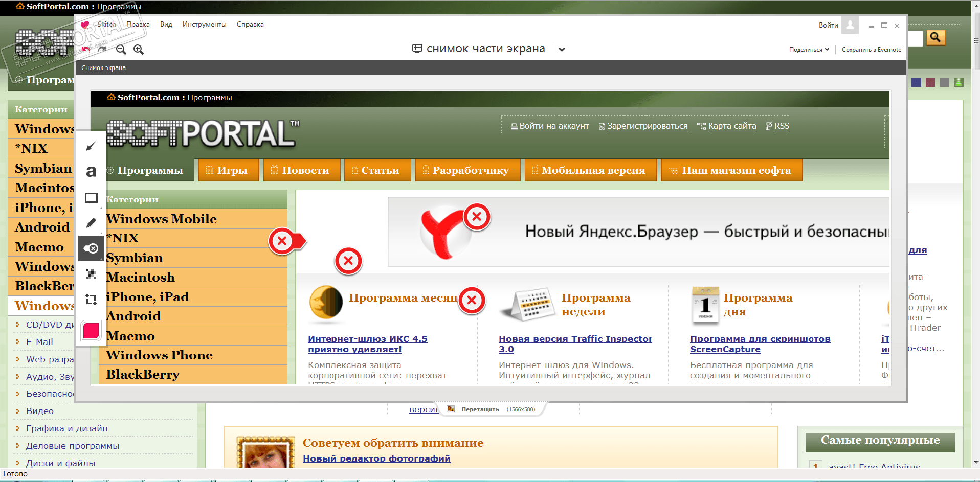
Task: Click Сохранить в Evernote
Action: [x=872, y=50]
